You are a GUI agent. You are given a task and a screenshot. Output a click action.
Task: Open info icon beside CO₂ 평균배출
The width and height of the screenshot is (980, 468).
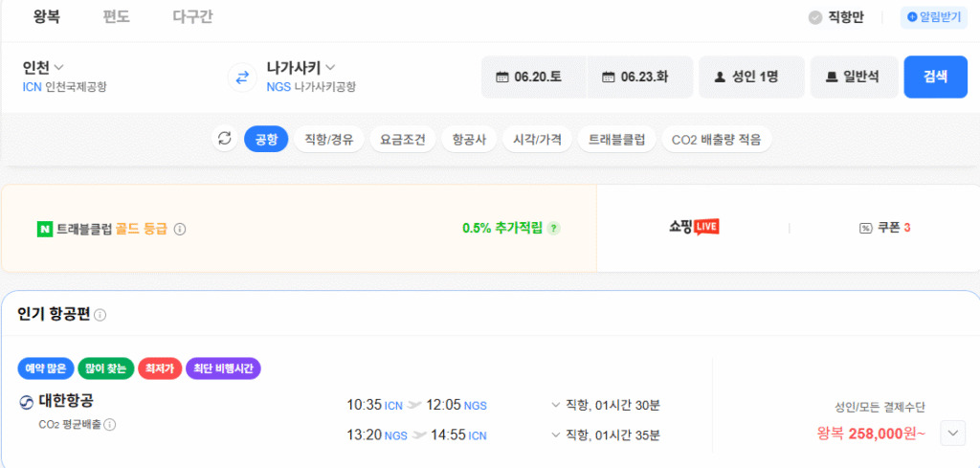[x=110, y=425]
